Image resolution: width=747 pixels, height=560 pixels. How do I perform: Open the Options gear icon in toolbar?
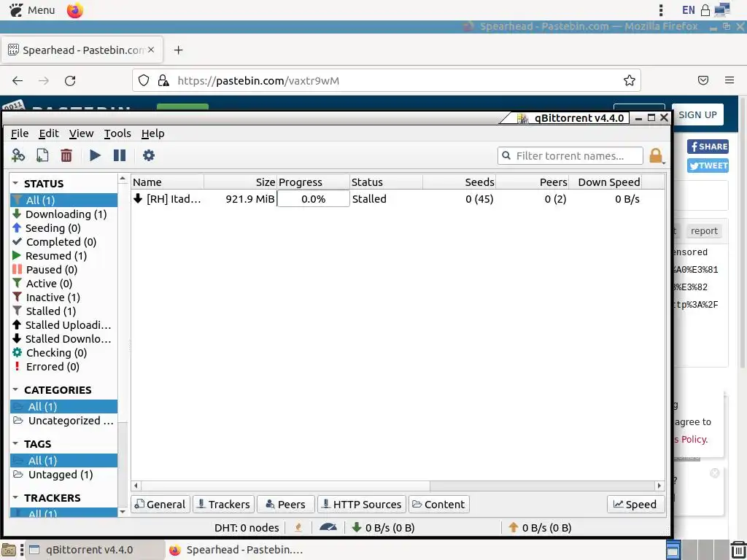point(149,155)
